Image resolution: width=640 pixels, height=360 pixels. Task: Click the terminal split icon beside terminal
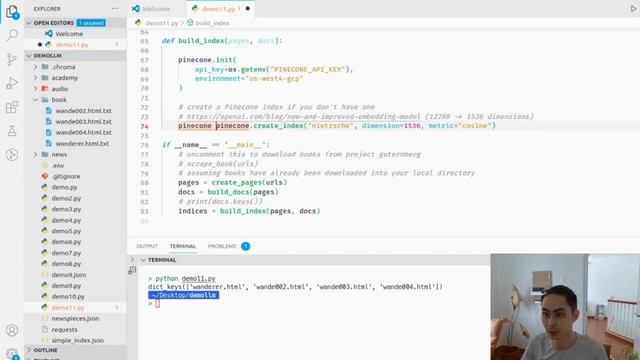(132, 270)
